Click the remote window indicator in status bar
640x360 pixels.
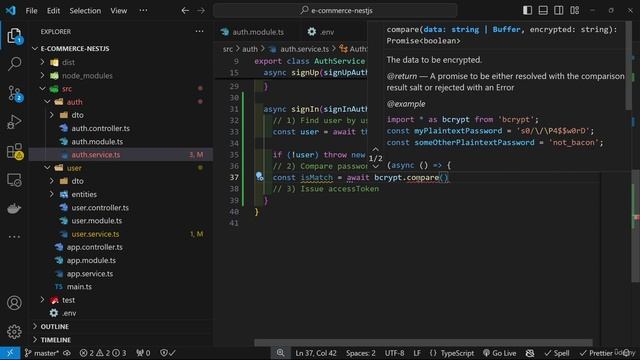tap(10, 353)
